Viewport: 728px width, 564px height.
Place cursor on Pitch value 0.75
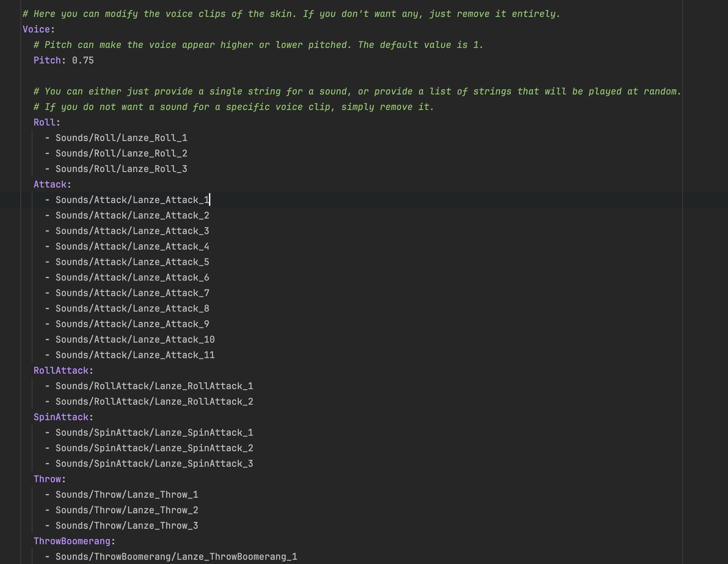click(83, 60)
